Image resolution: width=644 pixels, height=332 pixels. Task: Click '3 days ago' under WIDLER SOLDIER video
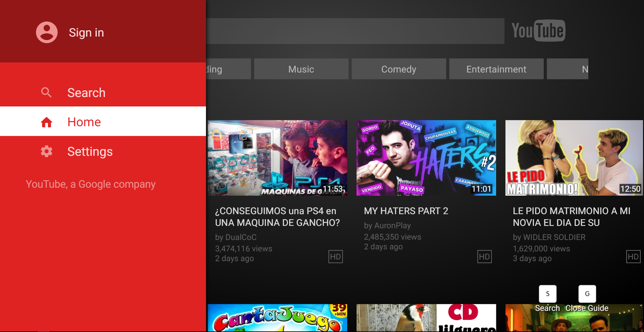(x=532, y=259)
